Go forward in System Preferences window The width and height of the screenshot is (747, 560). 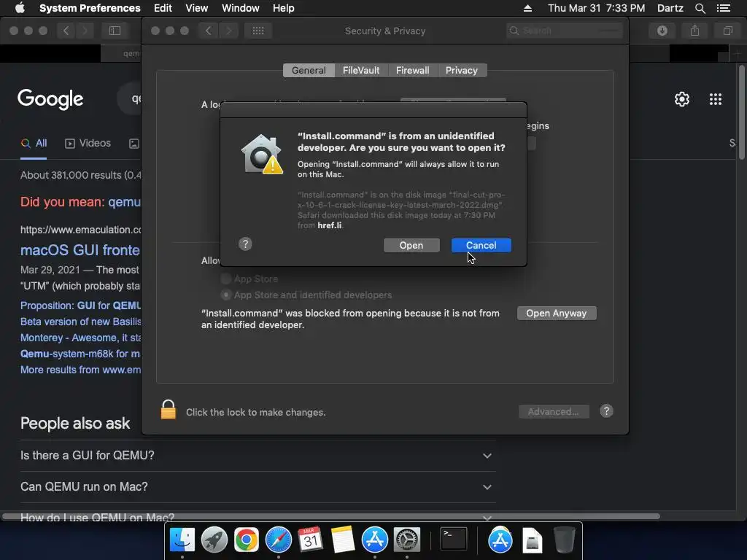(228, 31)
